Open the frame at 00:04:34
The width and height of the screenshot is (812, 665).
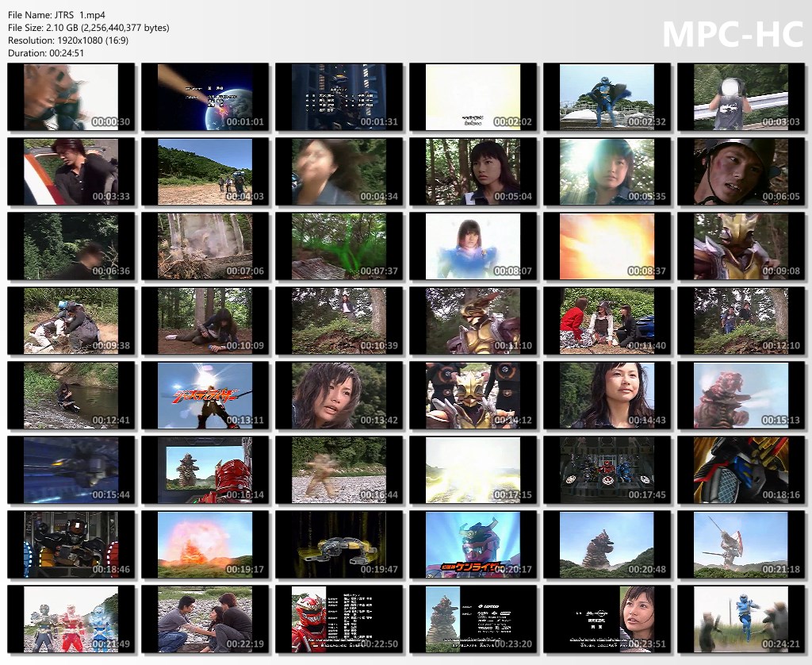coord(339,171)
